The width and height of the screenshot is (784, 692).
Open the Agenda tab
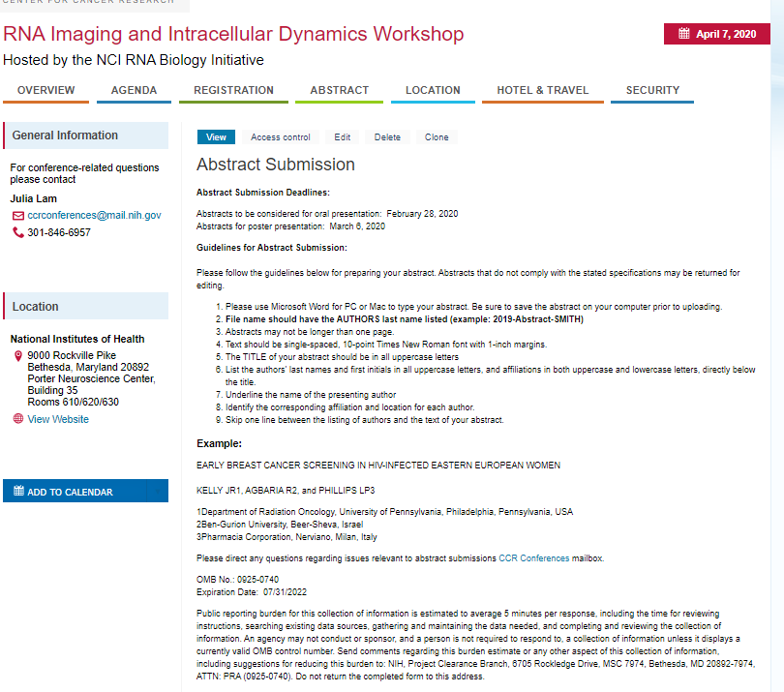pyautogui.click(x=134, y=91)
